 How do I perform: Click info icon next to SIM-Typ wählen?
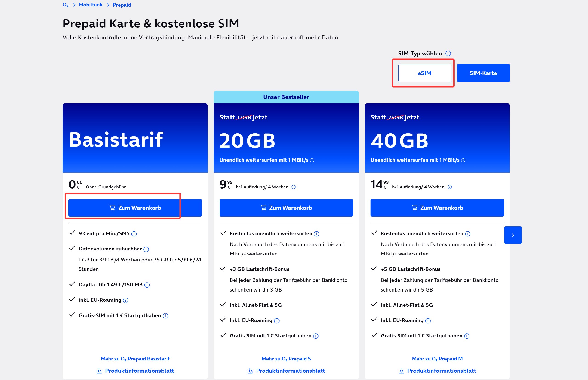click(x=448, y=53)
